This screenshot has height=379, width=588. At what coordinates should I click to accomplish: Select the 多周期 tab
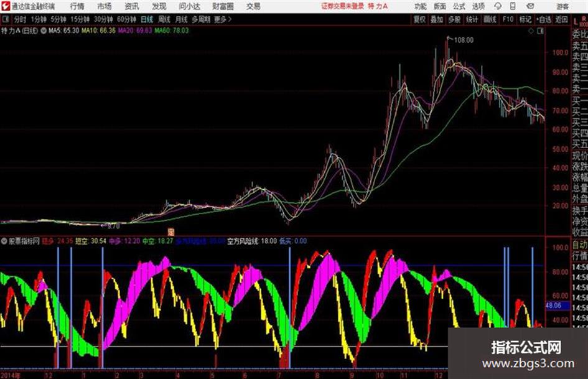201,19
